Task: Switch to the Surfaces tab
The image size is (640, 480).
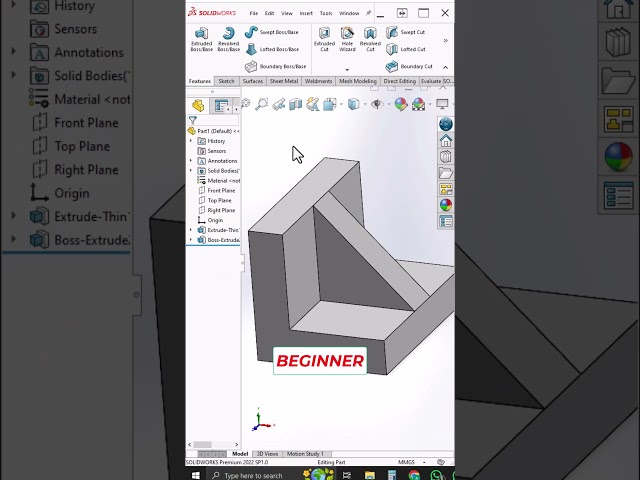Action: tap(253, 81)
